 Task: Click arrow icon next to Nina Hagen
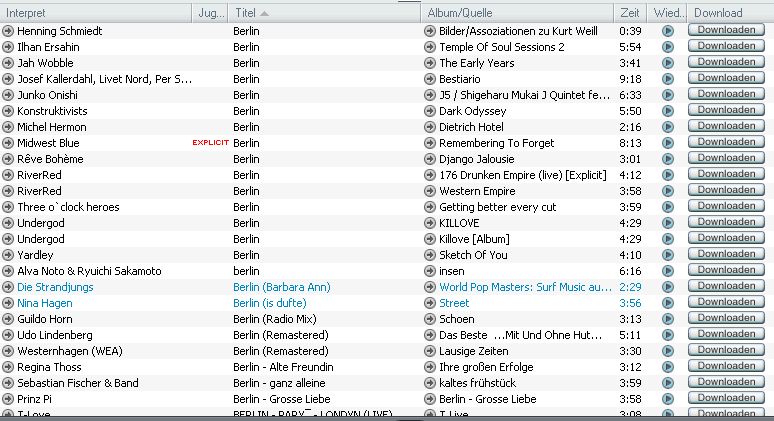coord(8,303)
